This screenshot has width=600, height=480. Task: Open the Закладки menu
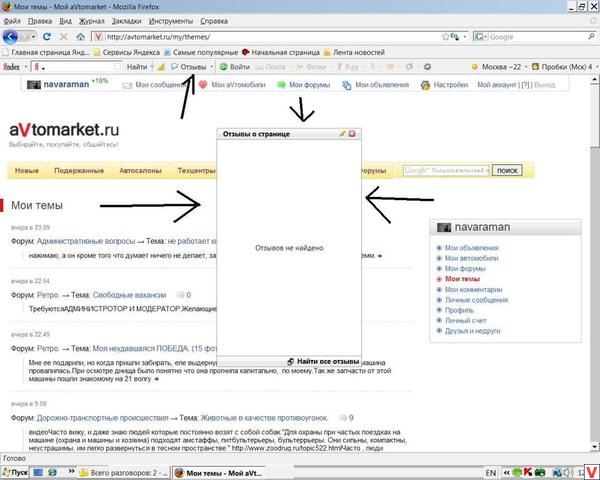pyautogui.click(x=127, y=21)
